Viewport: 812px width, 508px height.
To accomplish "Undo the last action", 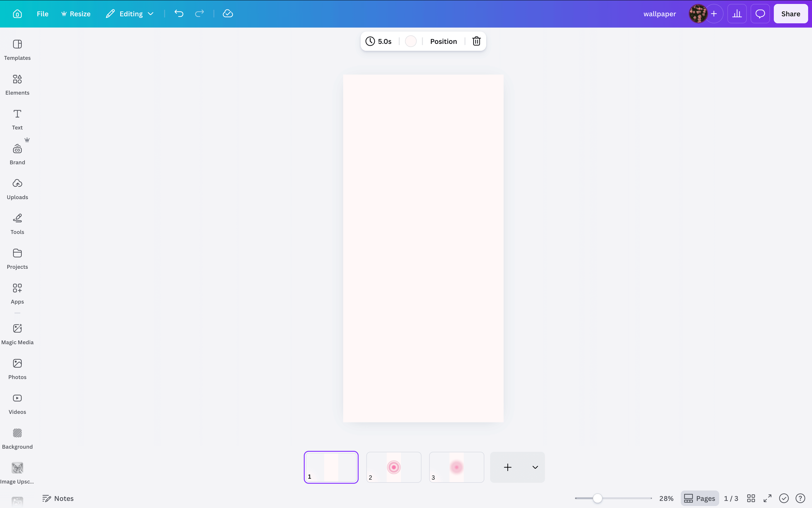I will (179, 13).
